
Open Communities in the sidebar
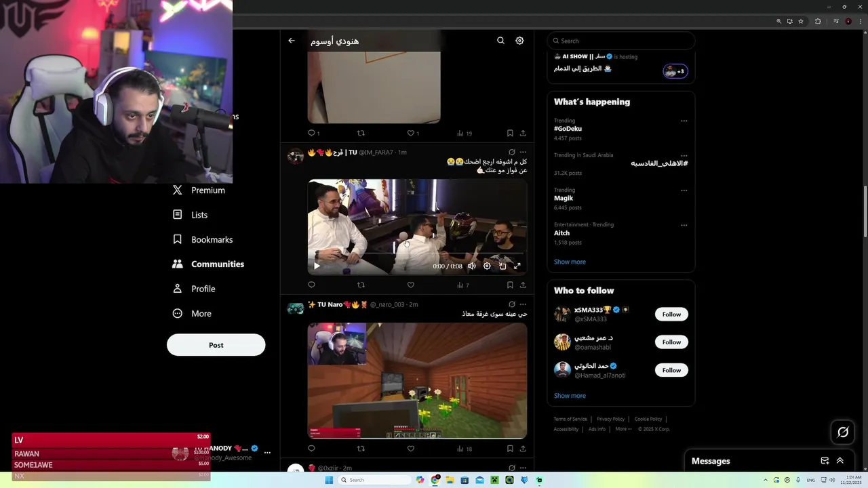[208, 264]
